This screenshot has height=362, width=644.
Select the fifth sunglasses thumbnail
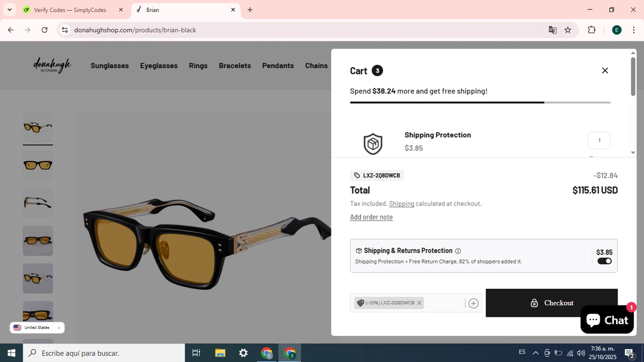38,279
